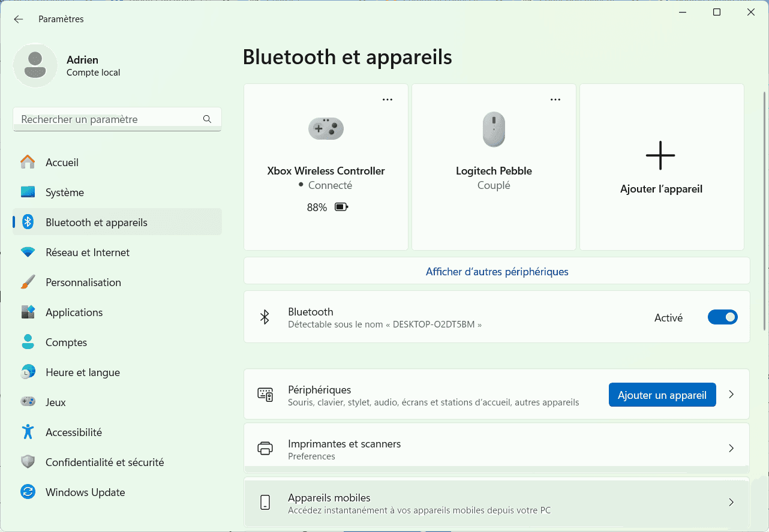
Task: Open Heure et langue settings
Action: point(117,372)
